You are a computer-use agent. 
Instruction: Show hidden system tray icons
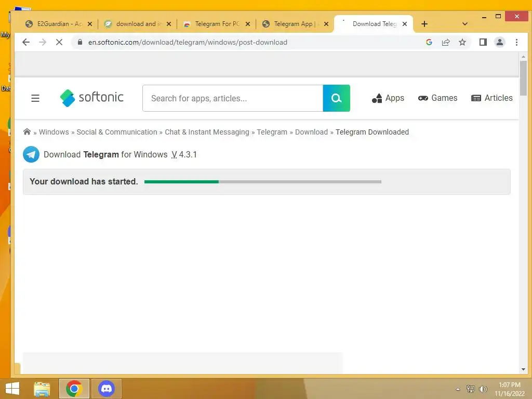pos(458,389)
